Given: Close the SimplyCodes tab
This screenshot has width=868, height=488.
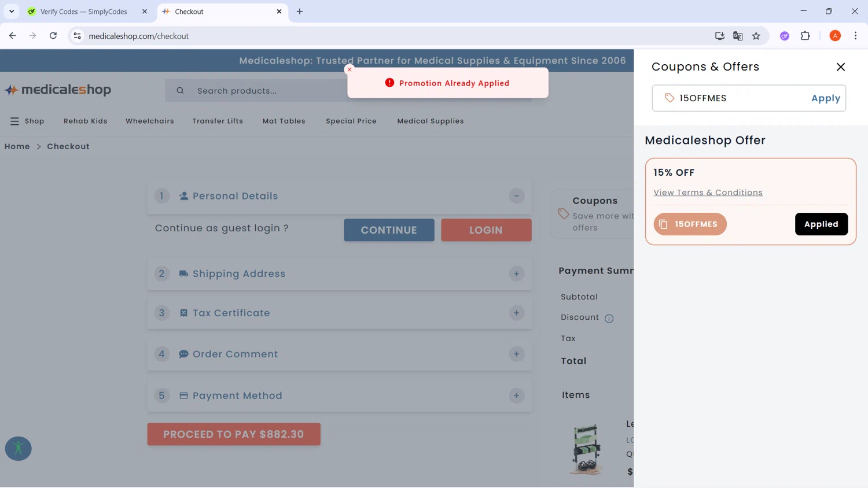Looking at the screenshot, I should click(x=145, y=12).
